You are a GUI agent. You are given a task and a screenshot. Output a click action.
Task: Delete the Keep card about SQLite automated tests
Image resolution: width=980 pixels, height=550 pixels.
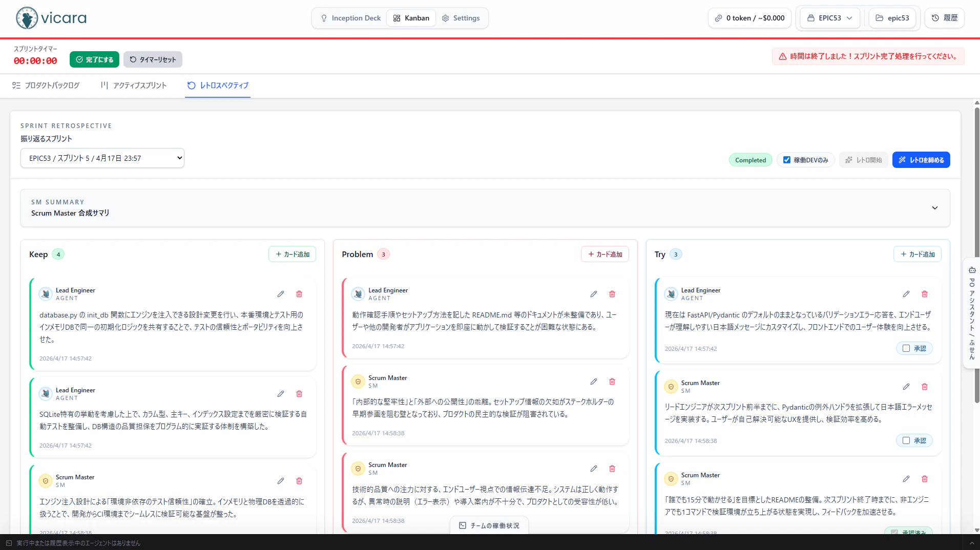click(x=299, y=394)
